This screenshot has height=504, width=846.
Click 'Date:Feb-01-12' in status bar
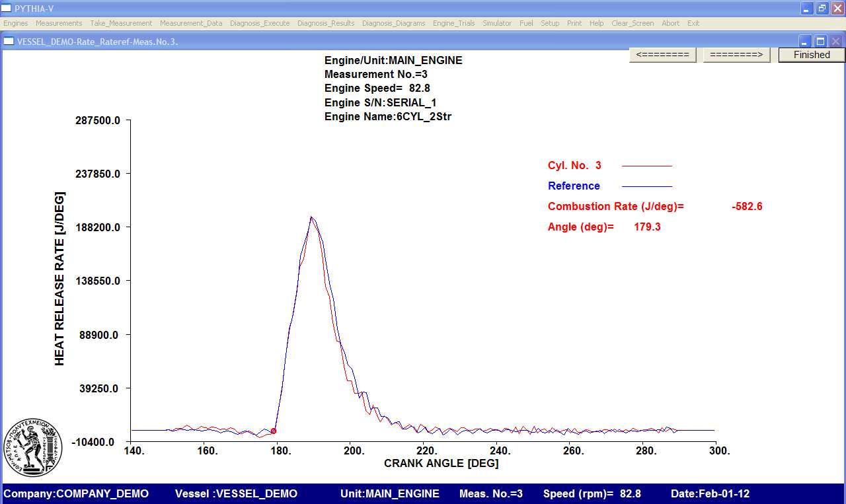point(710,493)
